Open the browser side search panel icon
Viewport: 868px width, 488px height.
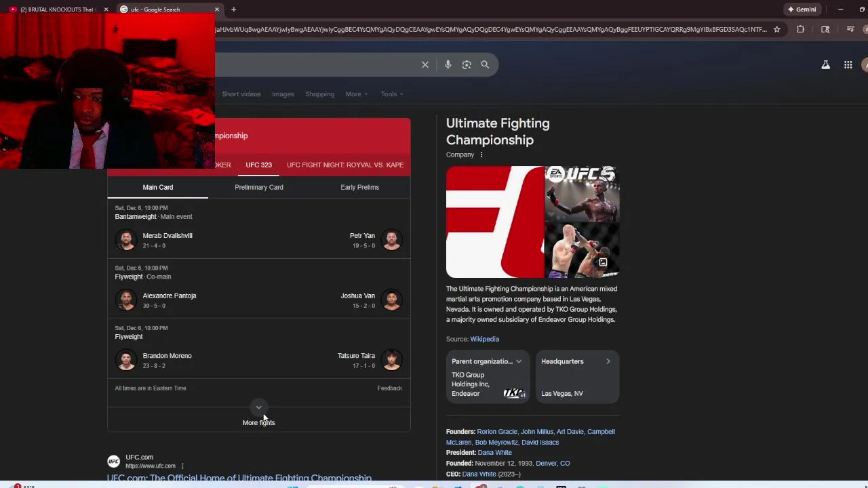click(x=825, y=29)
